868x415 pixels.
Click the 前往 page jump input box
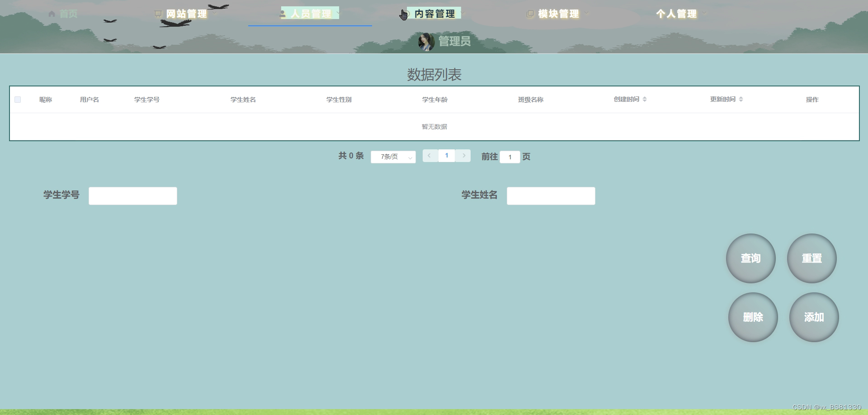point(510,157)
